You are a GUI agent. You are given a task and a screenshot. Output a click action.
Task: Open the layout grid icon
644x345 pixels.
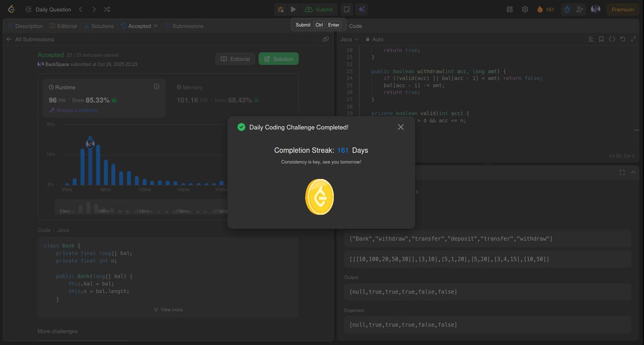click(510, 9)
